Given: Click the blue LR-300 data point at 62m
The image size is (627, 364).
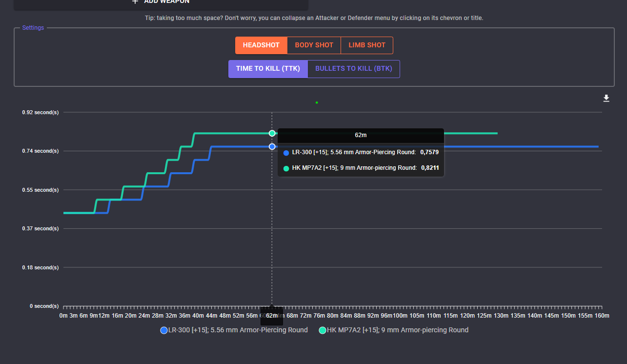Looking at the screenshot, I should click(272, 146).
